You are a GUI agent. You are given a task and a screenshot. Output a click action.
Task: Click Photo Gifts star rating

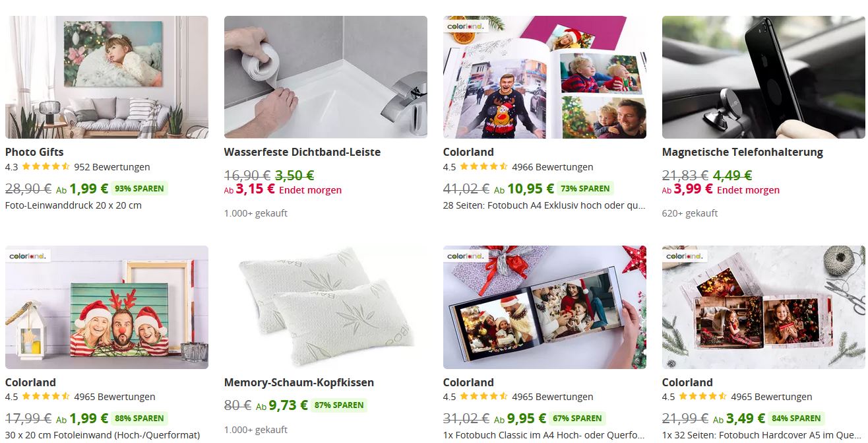(46, 167)
